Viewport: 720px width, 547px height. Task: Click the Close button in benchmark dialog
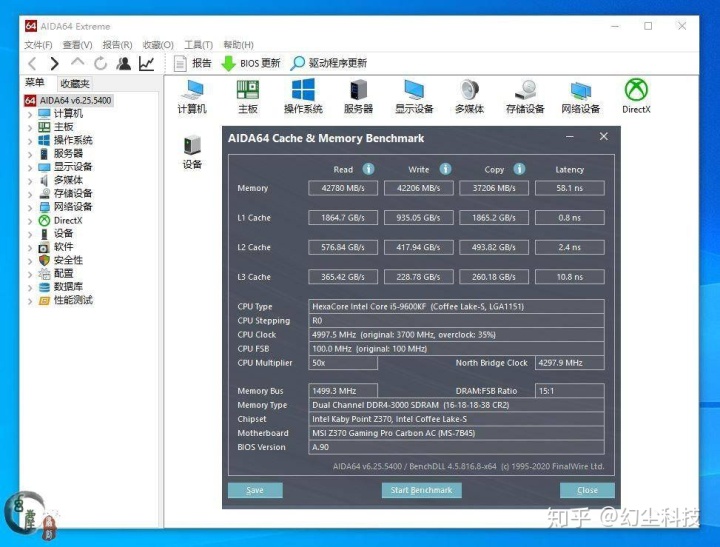(x=587, y=490)
